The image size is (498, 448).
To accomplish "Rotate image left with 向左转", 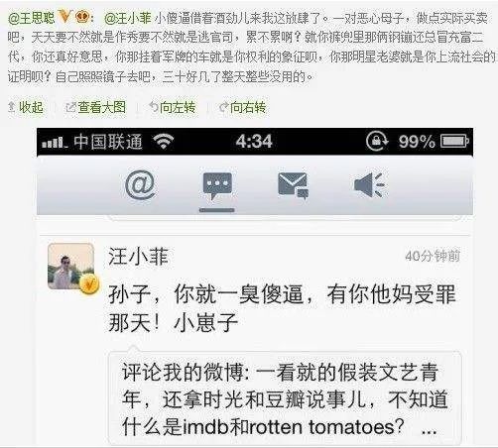I will [173, 107].
